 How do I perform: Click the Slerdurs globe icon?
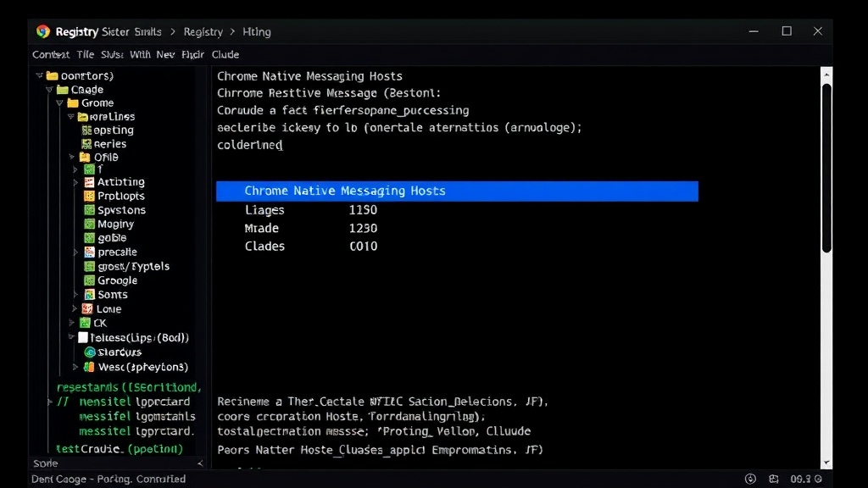point(90,352)
